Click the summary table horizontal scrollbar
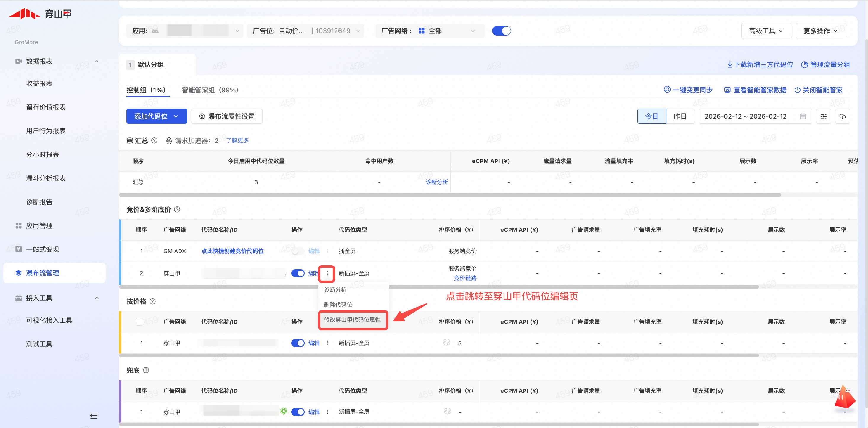 click(450, 195)
